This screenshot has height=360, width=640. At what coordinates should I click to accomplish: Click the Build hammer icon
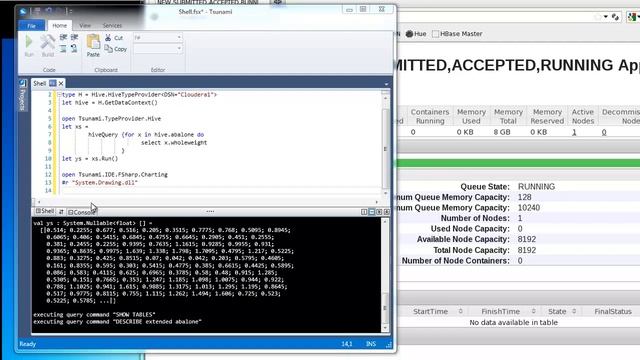coord(47,42)
